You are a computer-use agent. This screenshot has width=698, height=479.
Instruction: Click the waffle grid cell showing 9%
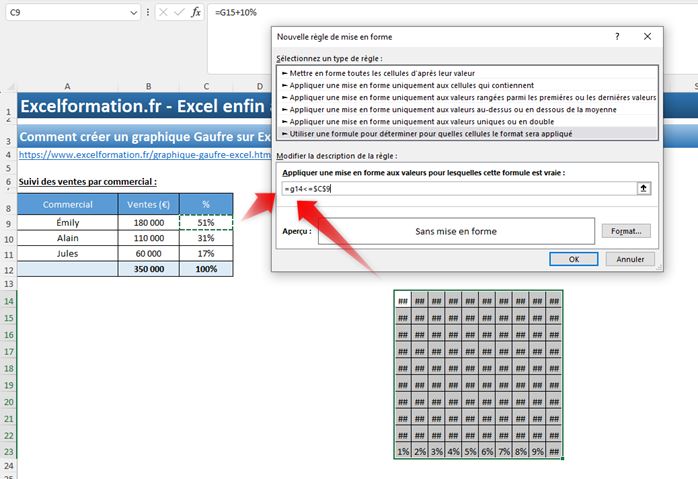[537, 451]
